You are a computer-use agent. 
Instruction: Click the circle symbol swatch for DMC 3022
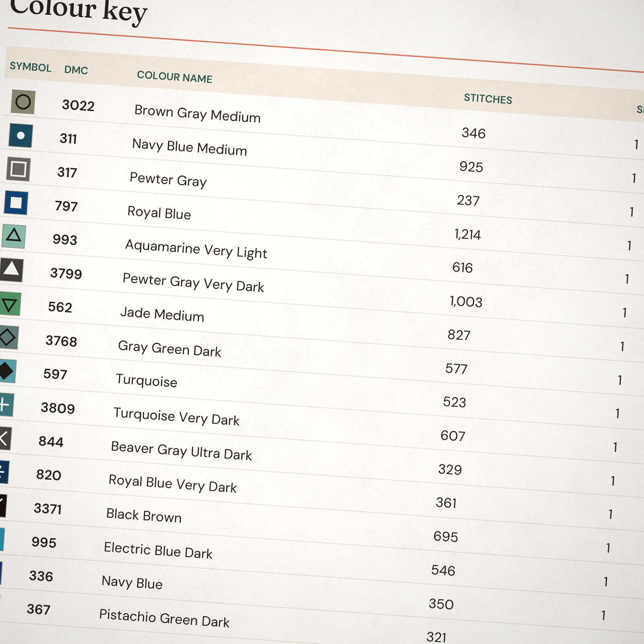coord(23,102)
